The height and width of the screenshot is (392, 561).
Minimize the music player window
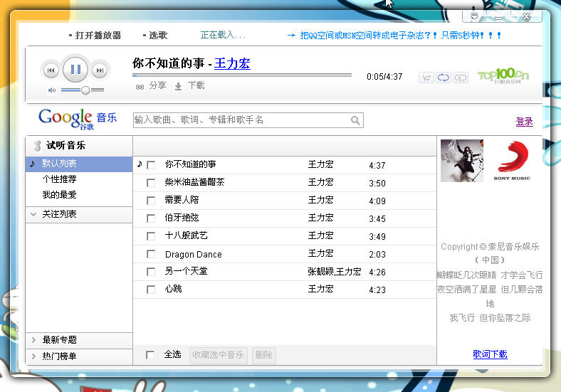[499, 17]
